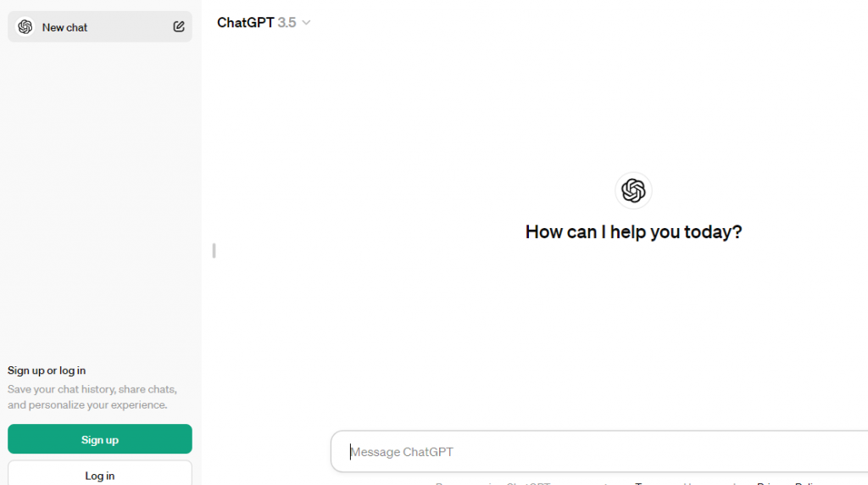The image size is (868, 485).
Task: Expand the chevron next to ChatGPT 3.5
Action: [306, 23]
